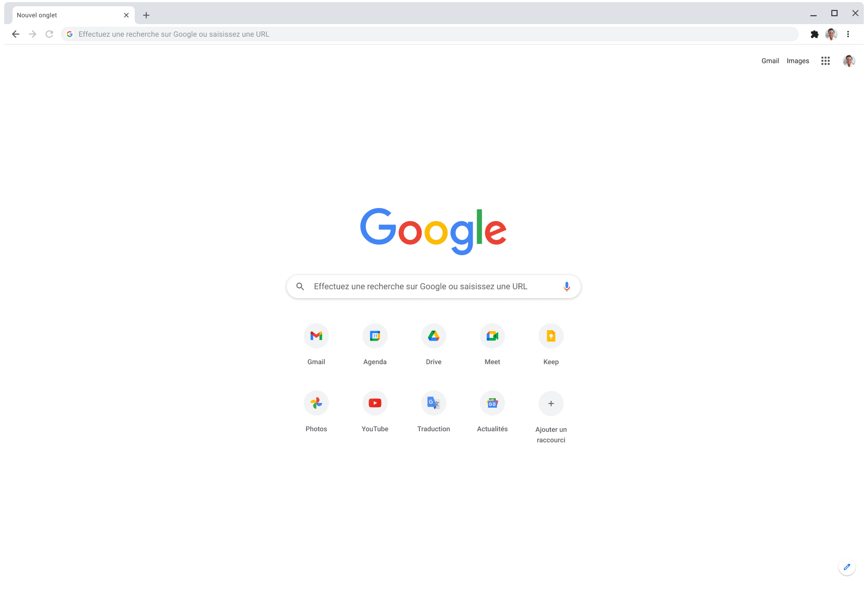868x590 pixels.
Task: Open the Gmail shortcut icon
Action: 316,336
